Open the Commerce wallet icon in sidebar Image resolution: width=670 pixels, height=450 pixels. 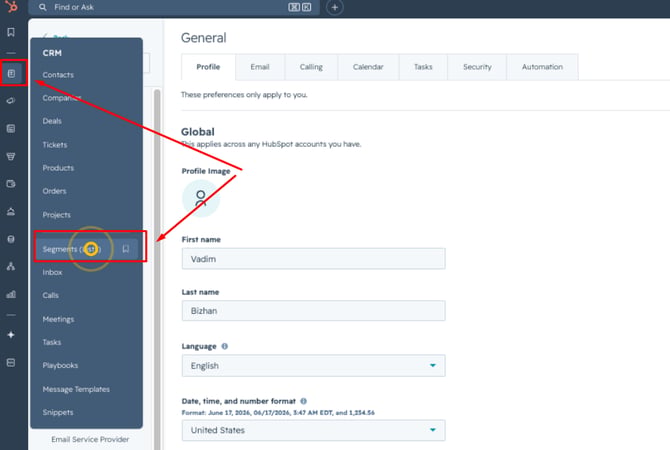(x=11, y=184)
